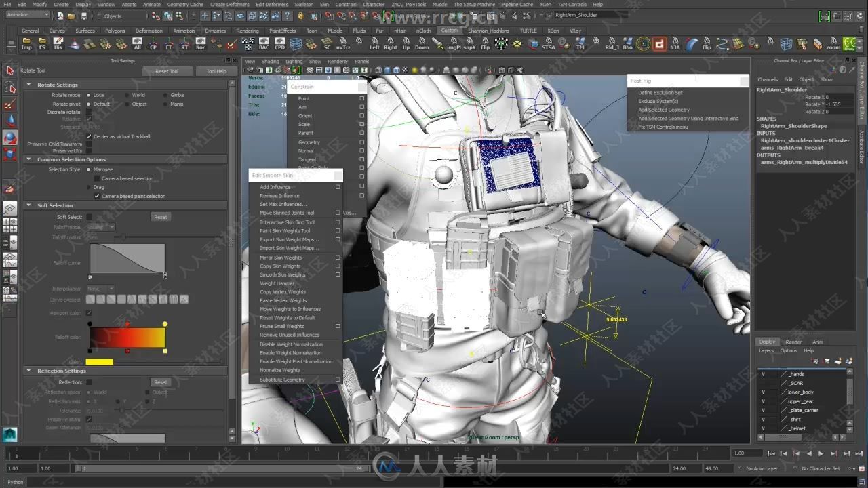Open the Falloff mode dropdown

click(x=100, y=227)
